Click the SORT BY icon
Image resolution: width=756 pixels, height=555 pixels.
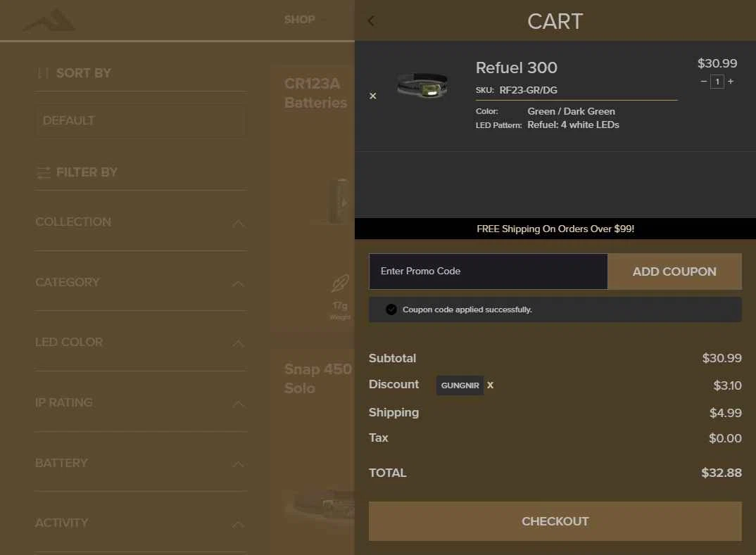[43, 73]
